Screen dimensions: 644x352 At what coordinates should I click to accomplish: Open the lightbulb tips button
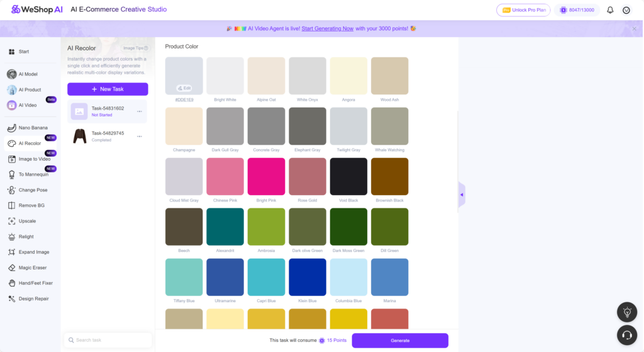pyautogui.click(x=627, y=312)
